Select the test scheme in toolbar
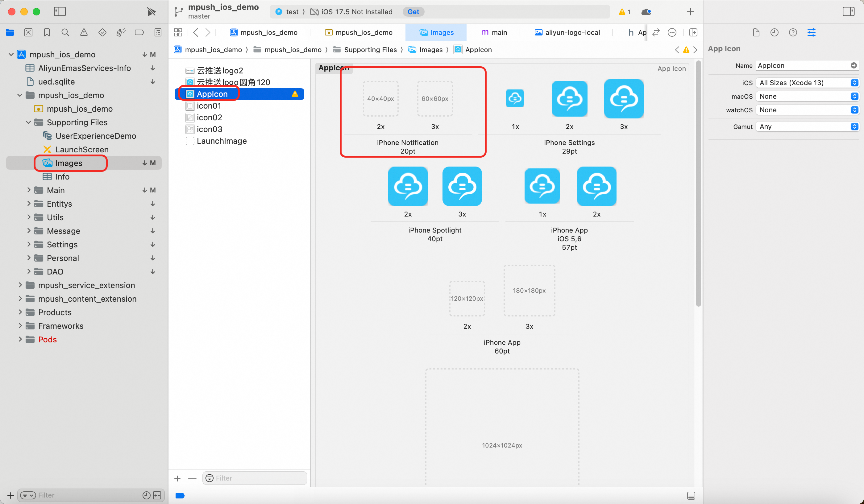The image size is (864, 504). [287, 12]
